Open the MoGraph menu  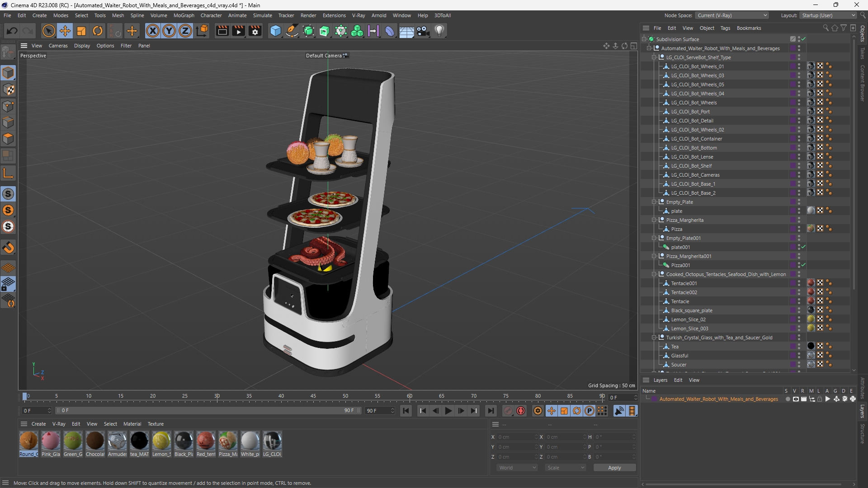click(x=184, y=15)
